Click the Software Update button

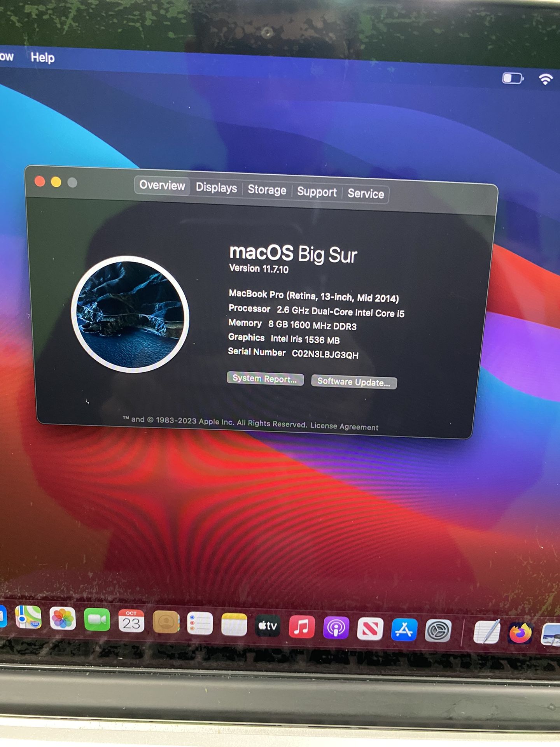[x=354, y=382]
